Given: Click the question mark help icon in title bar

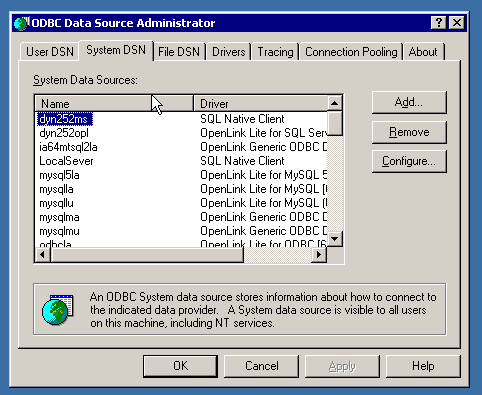Looking at the screenshot, I should (x=439, y=23).
